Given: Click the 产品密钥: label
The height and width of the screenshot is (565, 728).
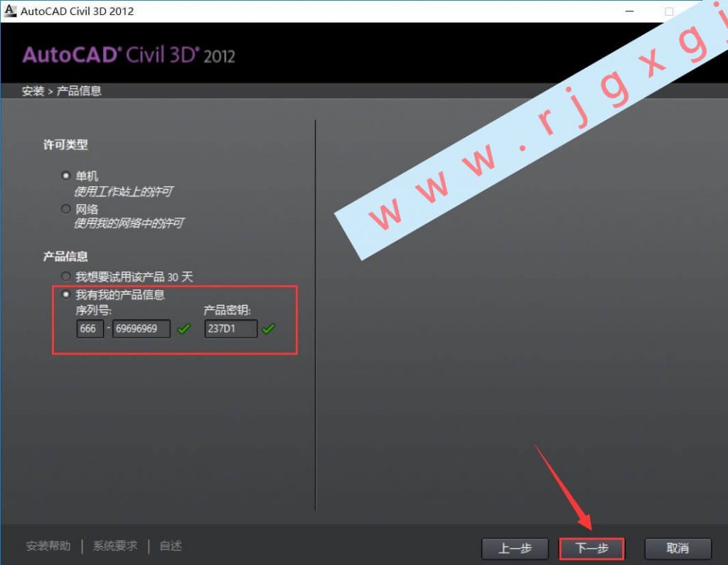Looking at the screenshot, I should [227, 310].
